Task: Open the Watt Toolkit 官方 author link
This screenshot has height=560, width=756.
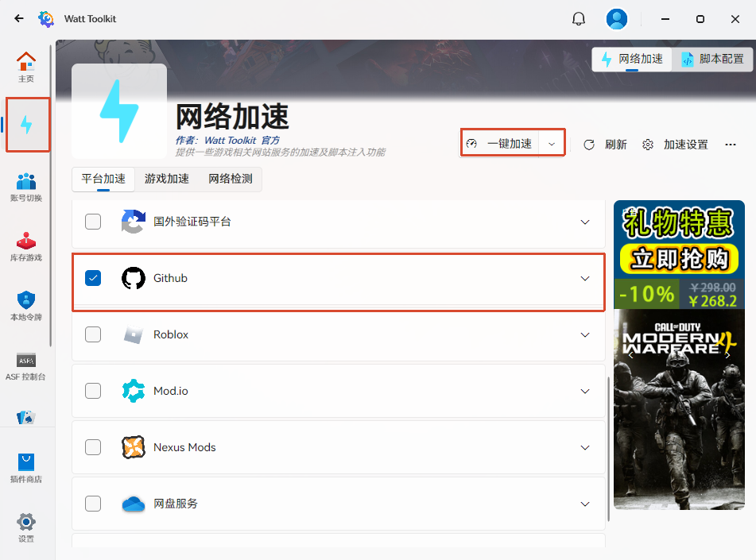Action: point(242,141)
